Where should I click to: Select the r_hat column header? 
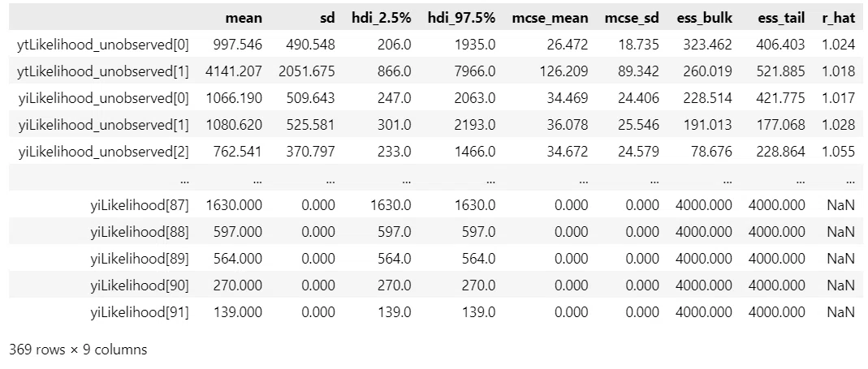[838, 18]
